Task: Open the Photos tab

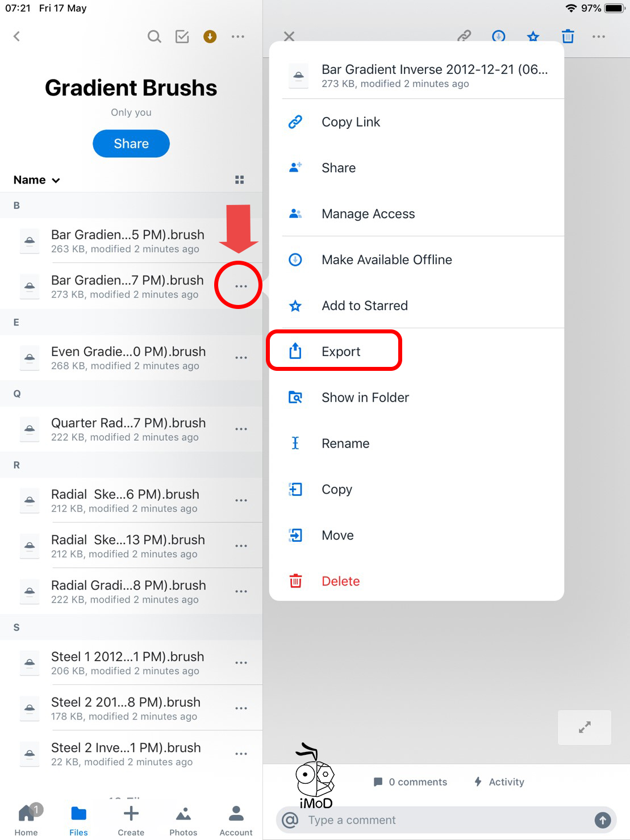Action: [x=183, y=820]
